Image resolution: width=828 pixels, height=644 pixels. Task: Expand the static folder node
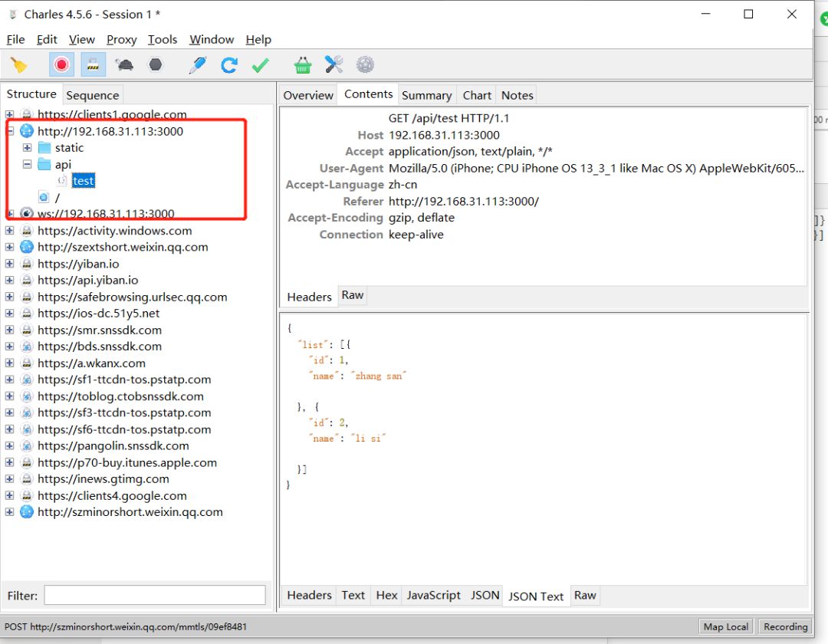coord(27,148)
